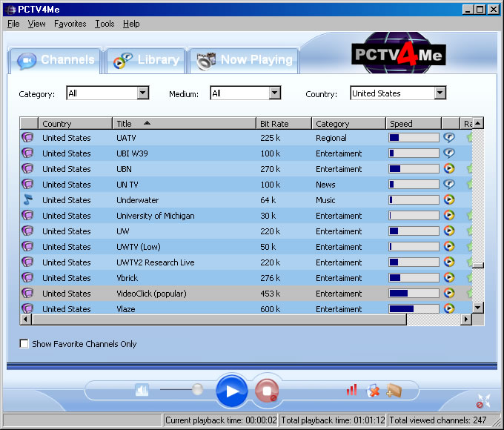
Task: Start playback with the blue Play button
Action: point(231,391)
